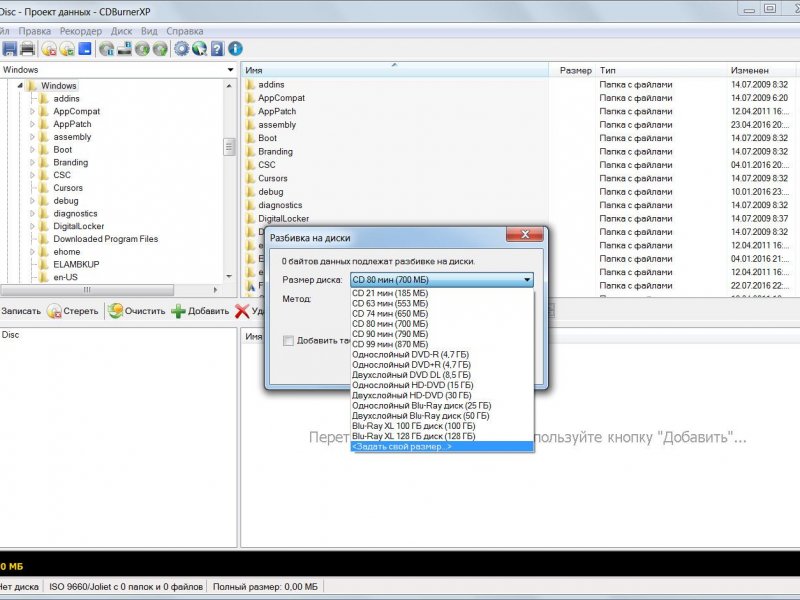
Task: Click the en-US folder icon in the tree
Action: (x=44, y=277)
